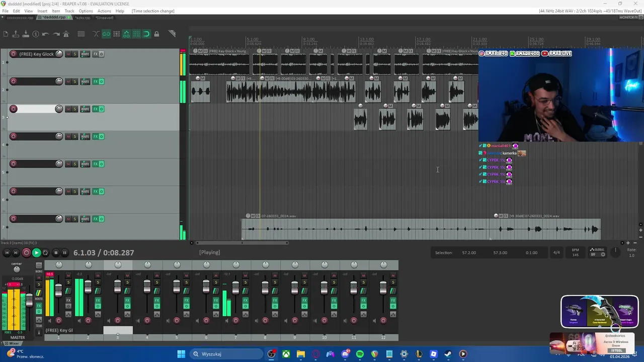Open the Insert menu
This screenshot has width=644, height=362.
point(42,11)
